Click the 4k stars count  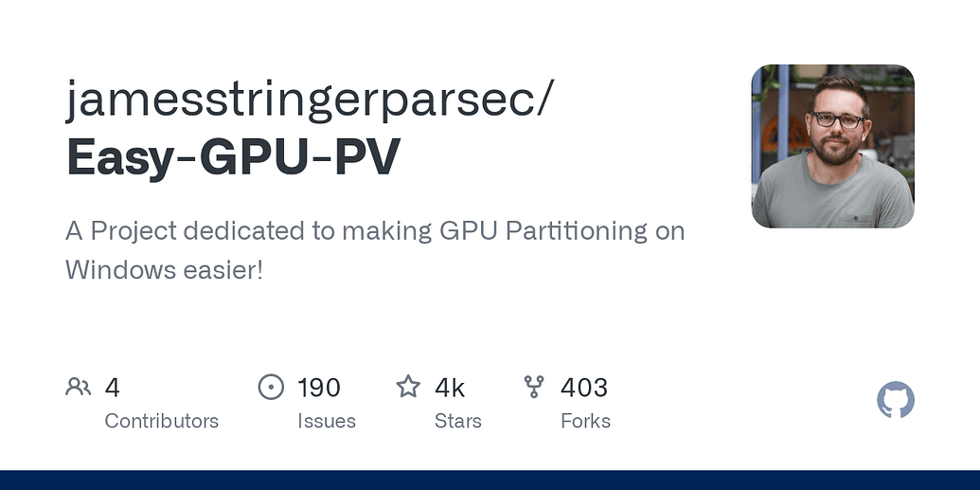(450, 388)
